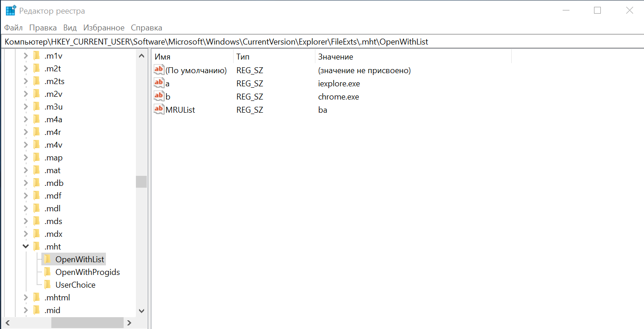This screenshot has width=644, height=329.
Task: Expand the .m2t key
Action: click(25, 69)
